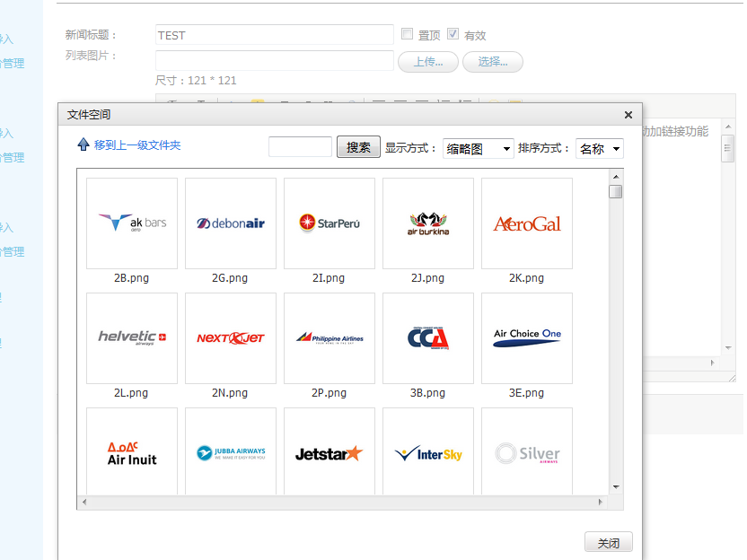The image size is (747, 560).
Task: Open the 排序方式 dropdown set to 名称
Action: pyautogui.click(x=600, y=149)
